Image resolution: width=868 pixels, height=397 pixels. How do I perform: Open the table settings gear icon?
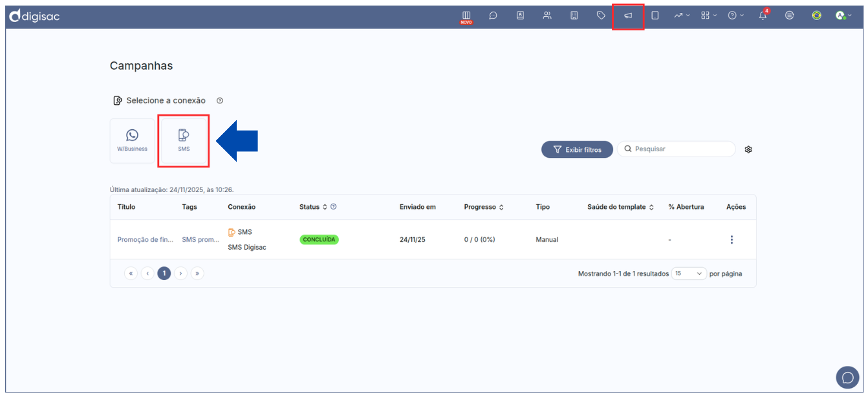click(748, 149)
